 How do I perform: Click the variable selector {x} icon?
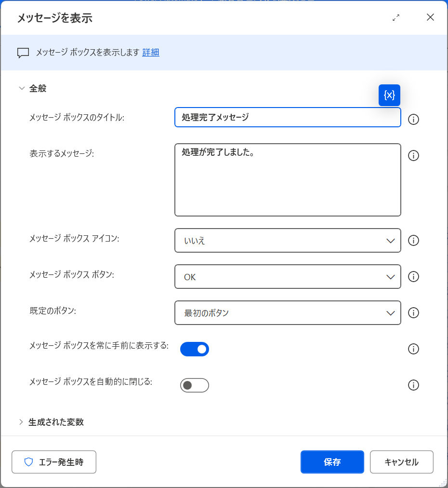pyautogui.click(x=389, y=95)
